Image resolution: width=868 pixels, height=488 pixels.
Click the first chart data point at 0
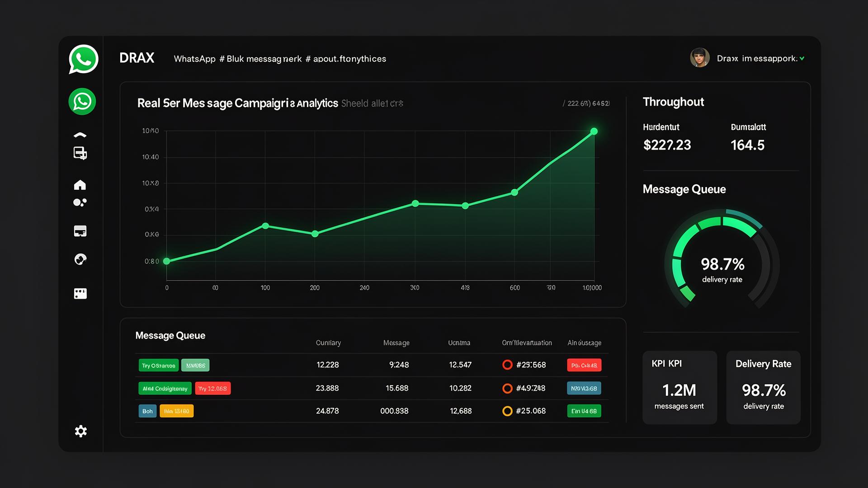point(166,261)
